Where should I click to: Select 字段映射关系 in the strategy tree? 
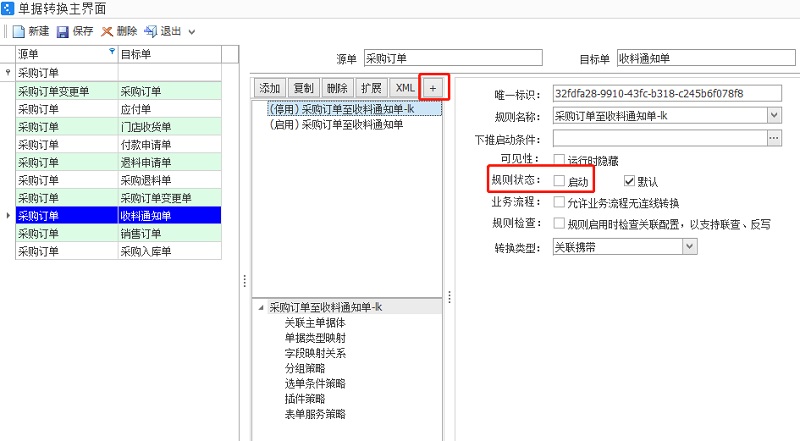315,353
